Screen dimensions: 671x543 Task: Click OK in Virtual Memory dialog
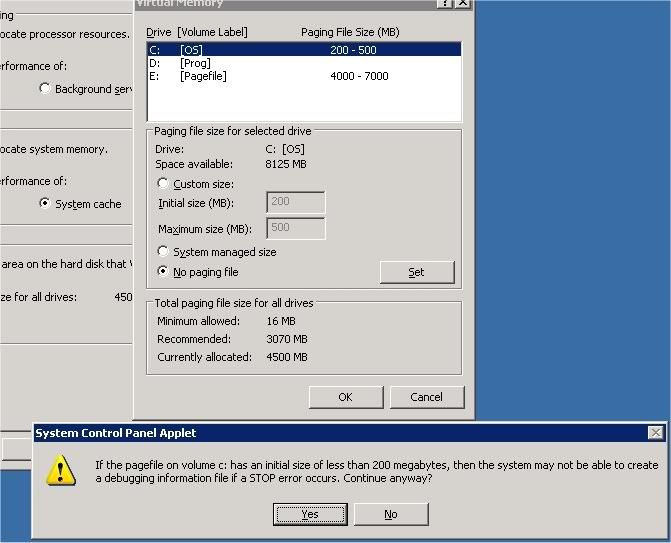pyautogui.click(x=345, y=397)
